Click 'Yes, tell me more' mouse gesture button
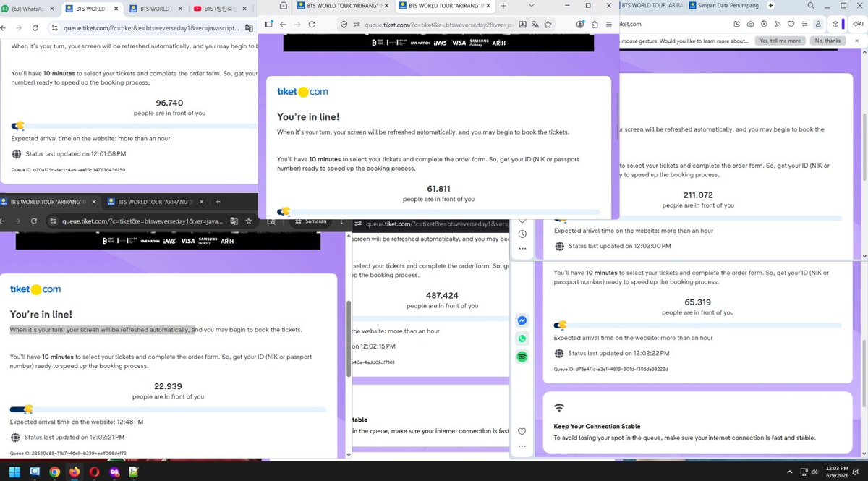 780,41
